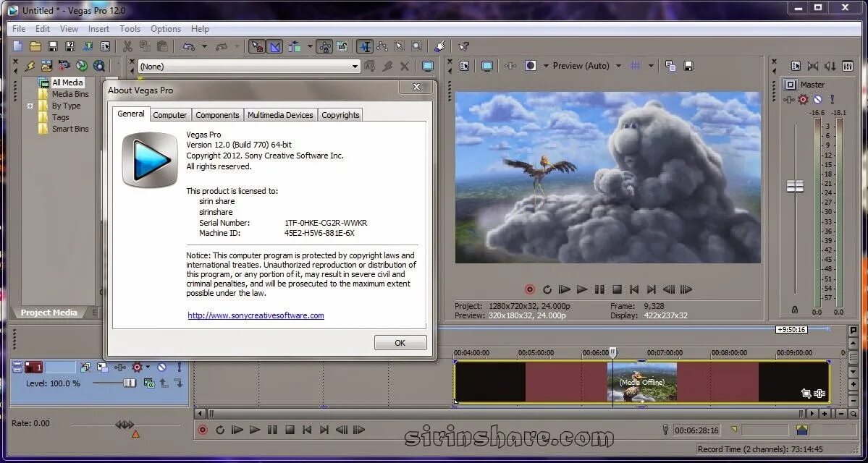The image size is (868, 463).
Task: Click the Rate scrub control handle
Action: 124,424
